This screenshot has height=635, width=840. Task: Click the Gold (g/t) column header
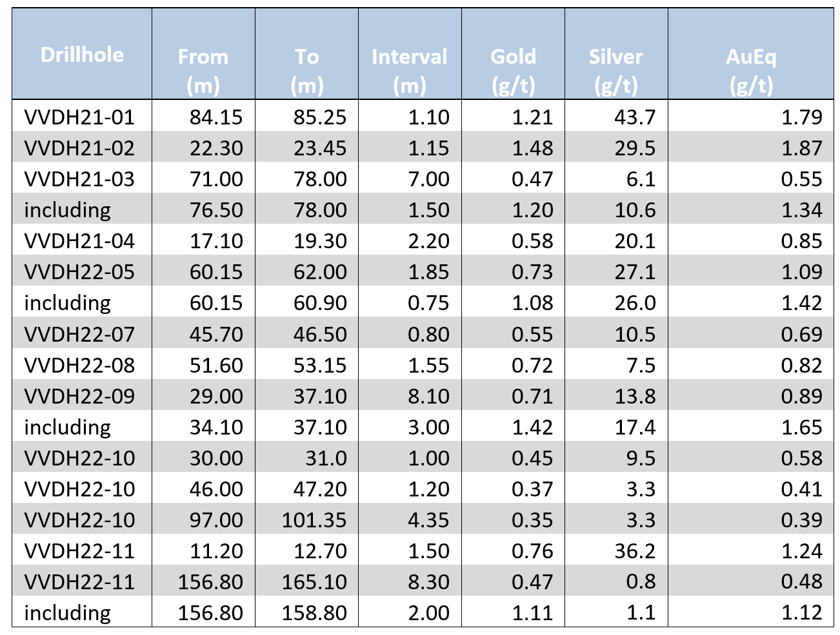pos(513,70)
